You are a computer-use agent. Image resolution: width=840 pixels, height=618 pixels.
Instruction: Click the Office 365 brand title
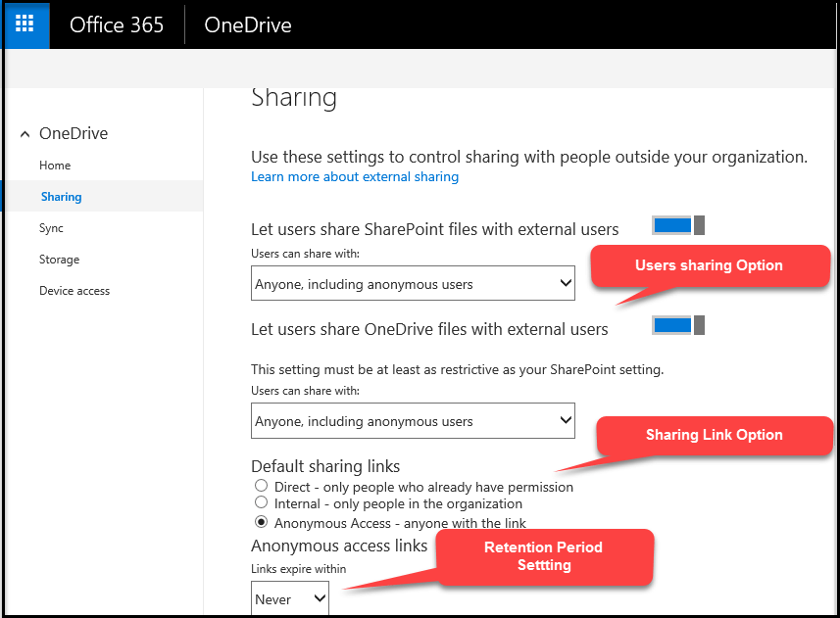click(117, 24)
